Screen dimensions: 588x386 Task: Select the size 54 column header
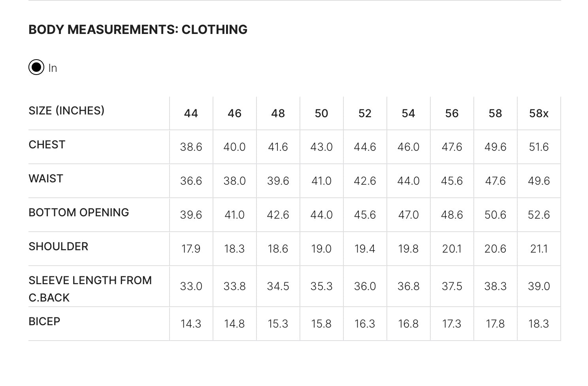click(408, 114)
